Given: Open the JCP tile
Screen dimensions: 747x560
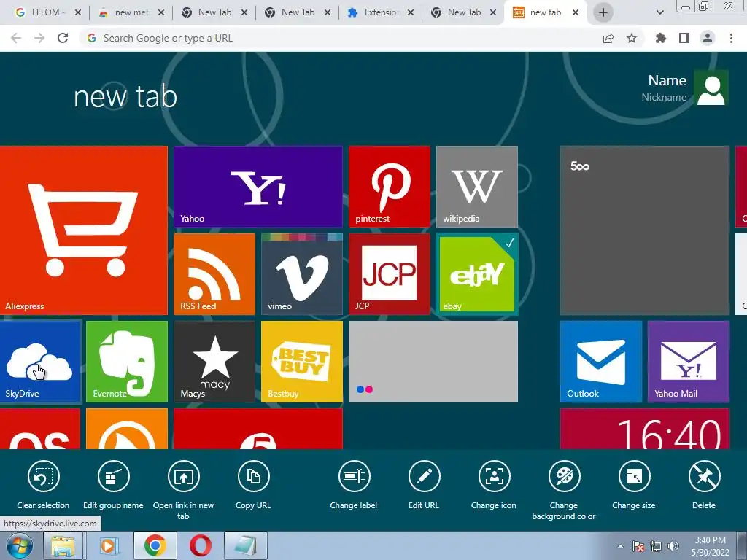Looking at the screenshot, I should tap(390, 274).
